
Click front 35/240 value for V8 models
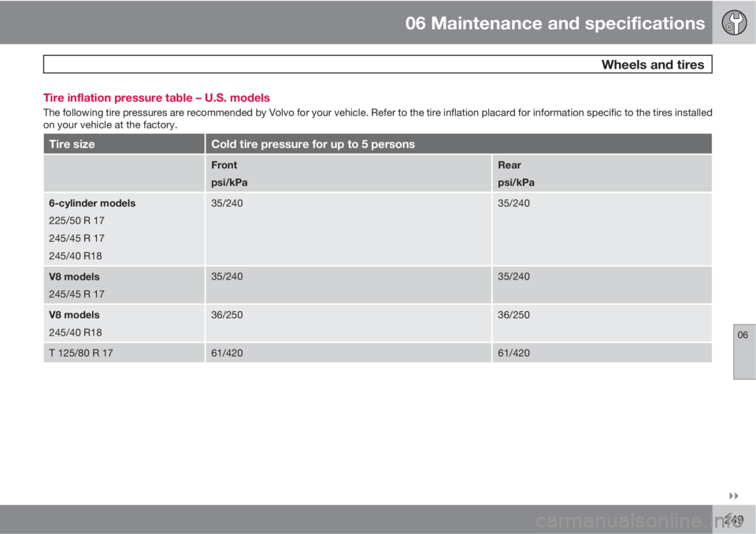click(227, 276)
